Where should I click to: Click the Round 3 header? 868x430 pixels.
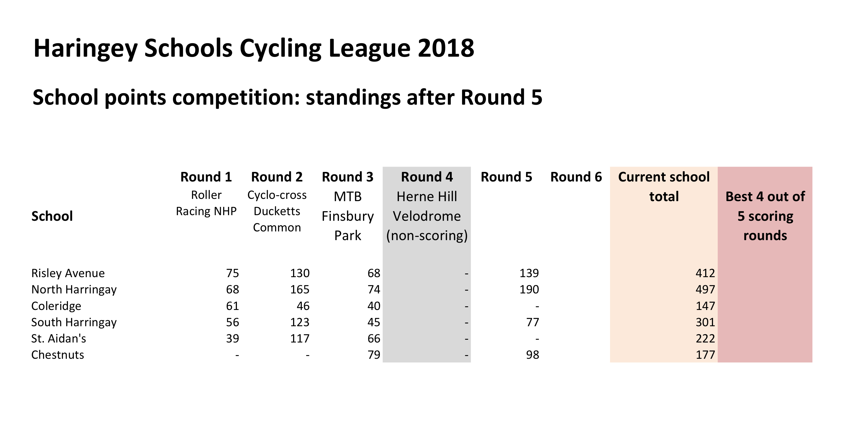[348, 177]
